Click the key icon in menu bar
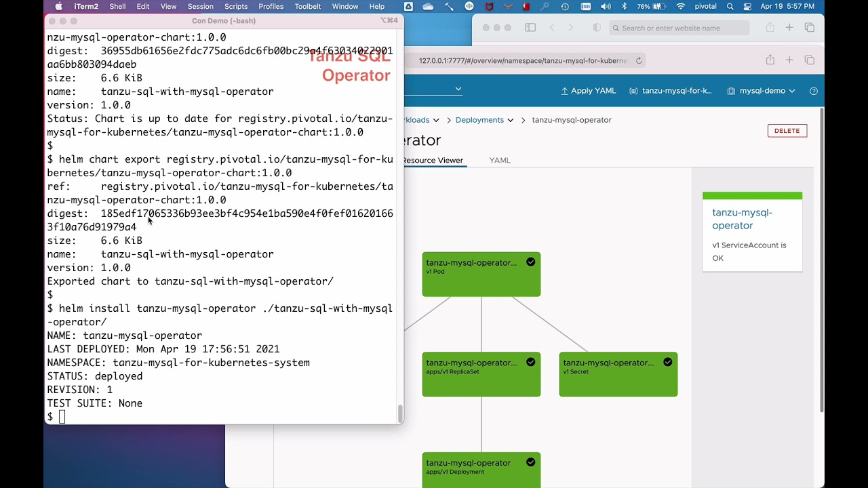Image resolution: width=868 pixels, height=488 pixels. click(x=546, y=7)
